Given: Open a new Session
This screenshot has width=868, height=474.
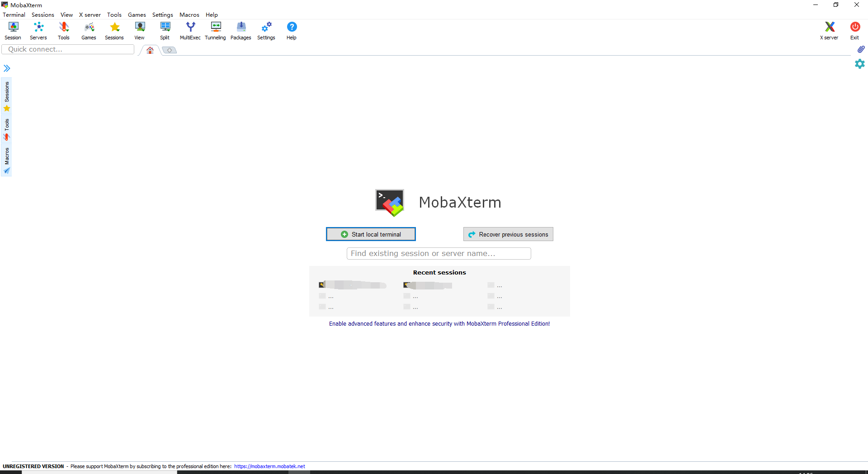Looking at the screenshot, I should pyautogui.click(x=13, y=30).
